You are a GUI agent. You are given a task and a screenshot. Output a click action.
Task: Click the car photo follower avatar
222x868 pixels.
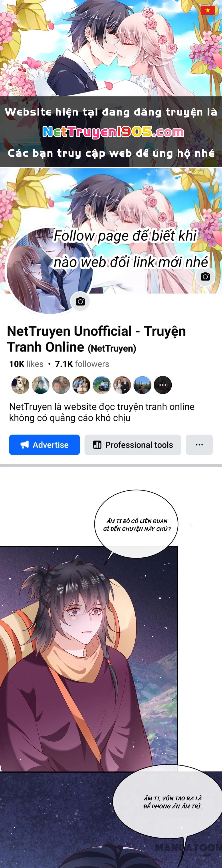(102, 385)
